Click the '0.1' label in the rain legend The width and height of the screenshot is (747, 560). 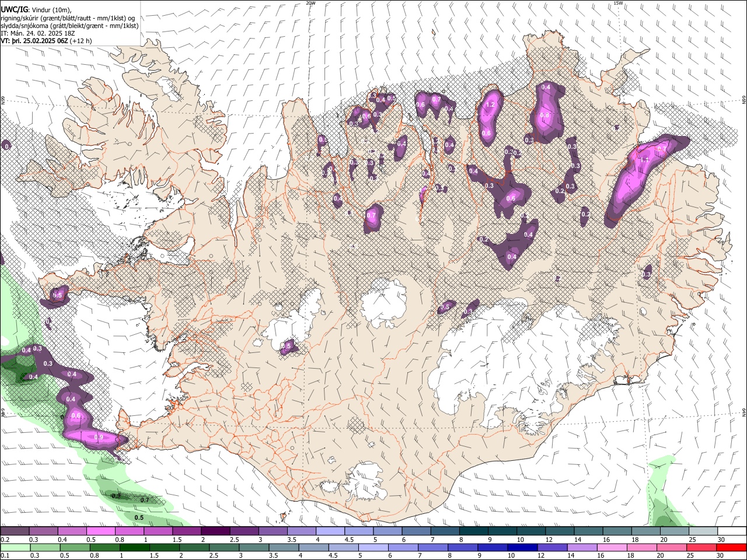tap(5, 555)
